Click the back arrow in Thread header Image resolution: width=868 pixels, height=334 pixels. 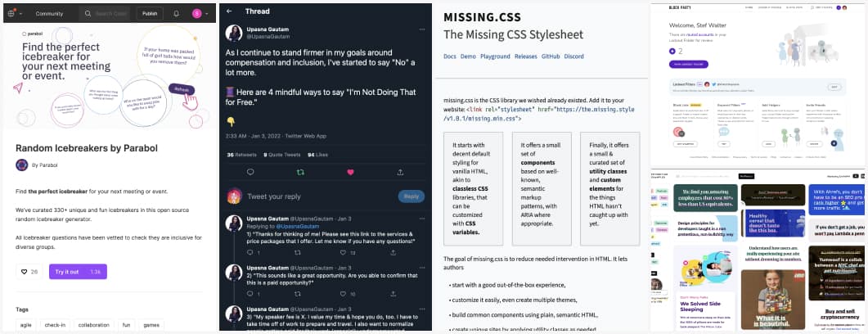[x=229, y=11]
